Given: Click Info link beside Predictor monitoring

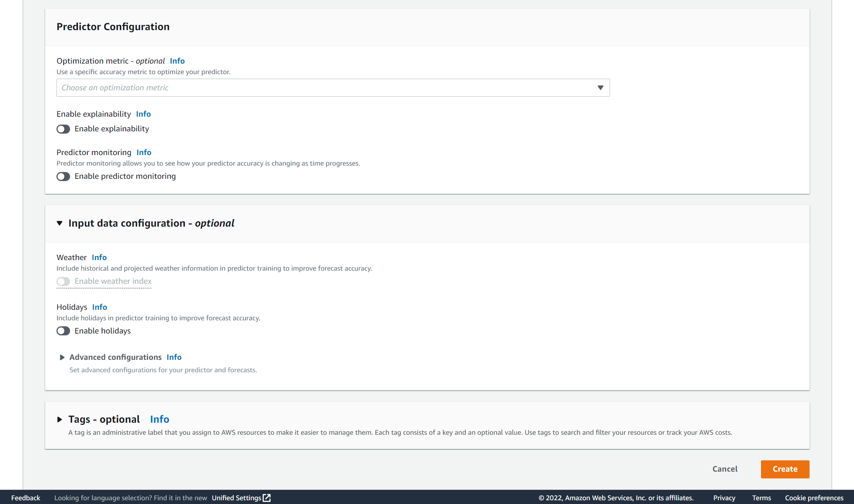Looking at the screenshot, I should coord(144,152).
